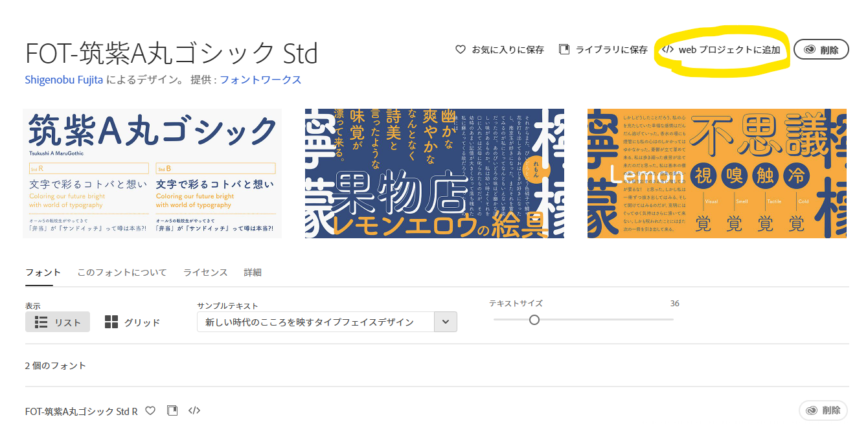Go to the ライセンス tab
The image size is (868, 426).
[x=205, y=273]
